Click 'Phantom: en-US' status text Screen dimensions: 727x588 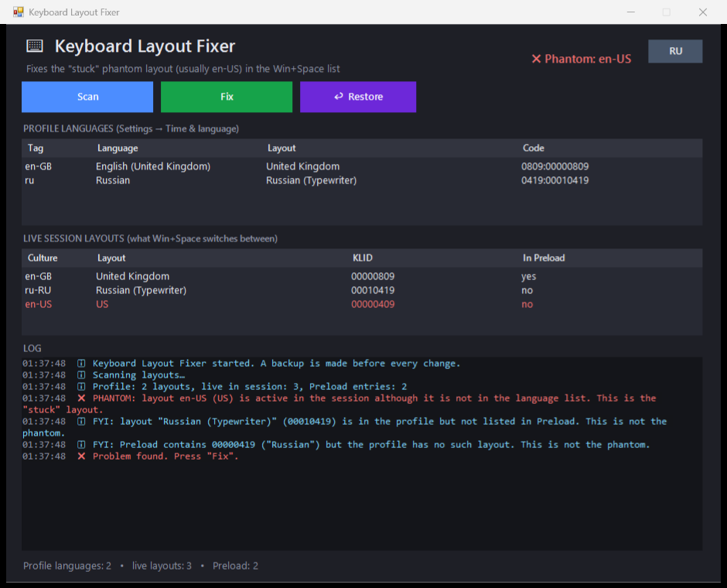tap(588, 59)
